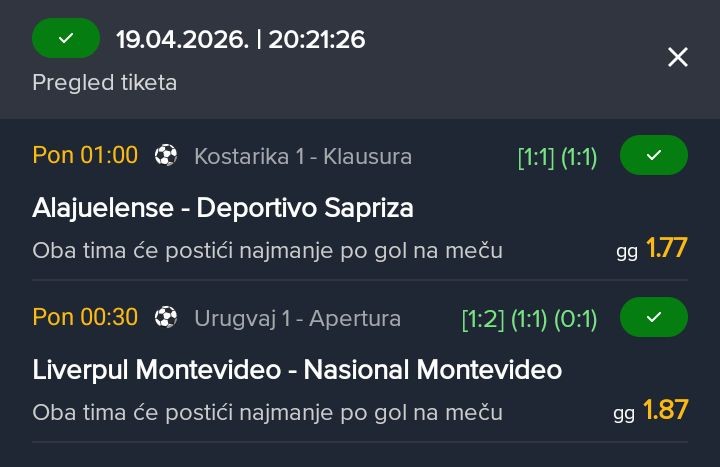Viewport: 720px width, 467px height.
Task: Open the Alajuelense - Deportivo Sapriza match
Action: click(223, 208)
